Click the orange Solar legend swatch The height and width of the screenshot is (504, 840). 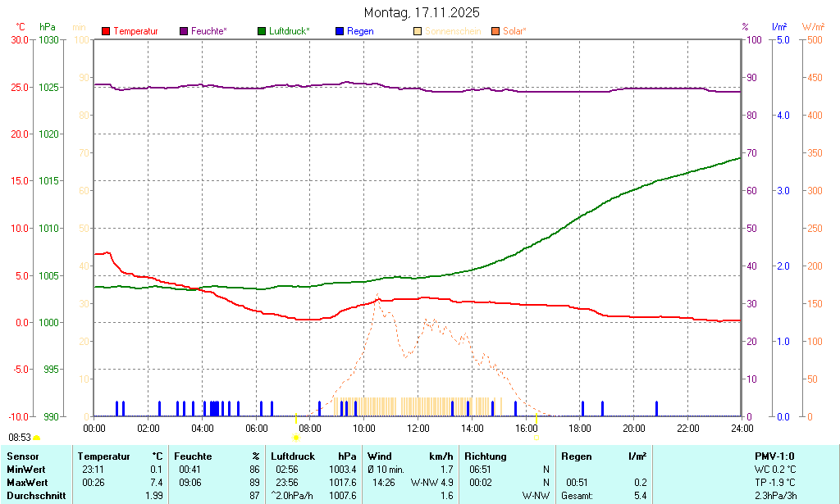pos(495,31)
